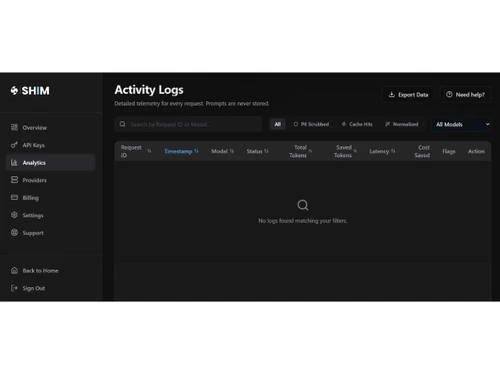
Task: Click the Back to Home house icon
Action: (x=14, y=270)
